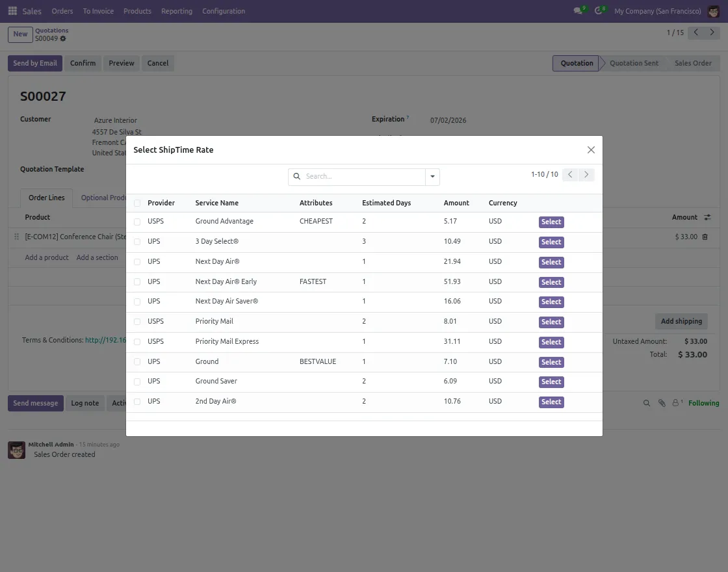Click the Preview button
The height and width of the screenshot is (572, 728).
[x=121, y=63]
